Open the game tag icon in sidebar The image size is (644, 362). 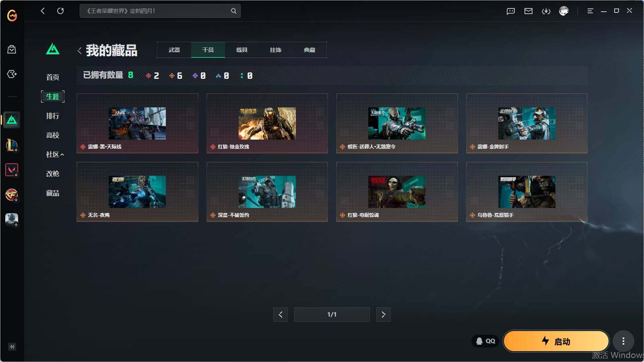(x=12, y=74)
